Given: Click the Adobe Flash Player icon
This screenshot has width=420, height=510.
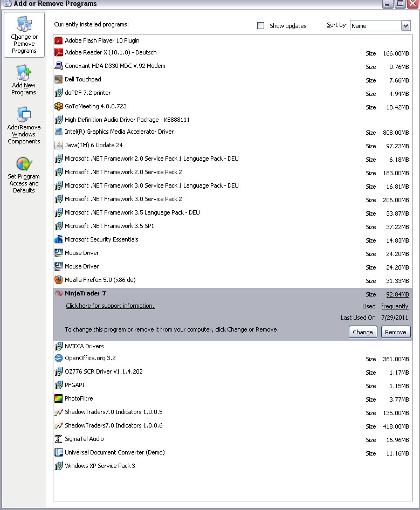Looking at the screenshot, I should (59, 40).
